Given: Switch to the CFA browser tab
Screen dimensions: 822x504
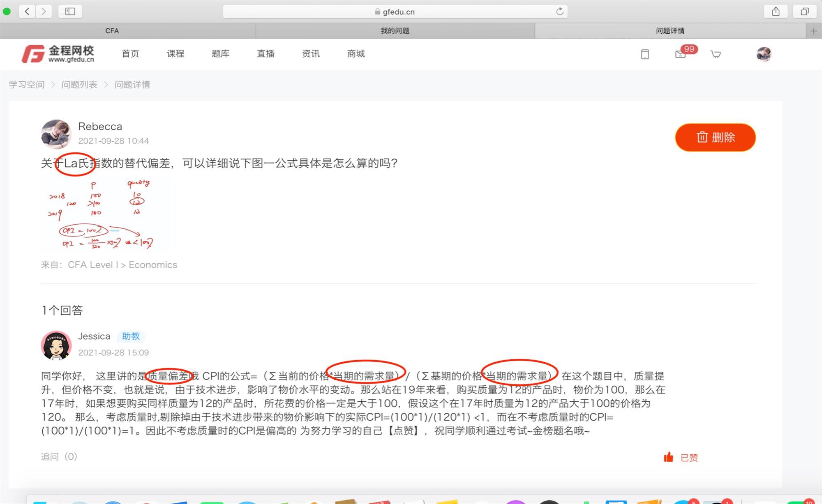Looking at the screenshot, I should coord(112,31).
